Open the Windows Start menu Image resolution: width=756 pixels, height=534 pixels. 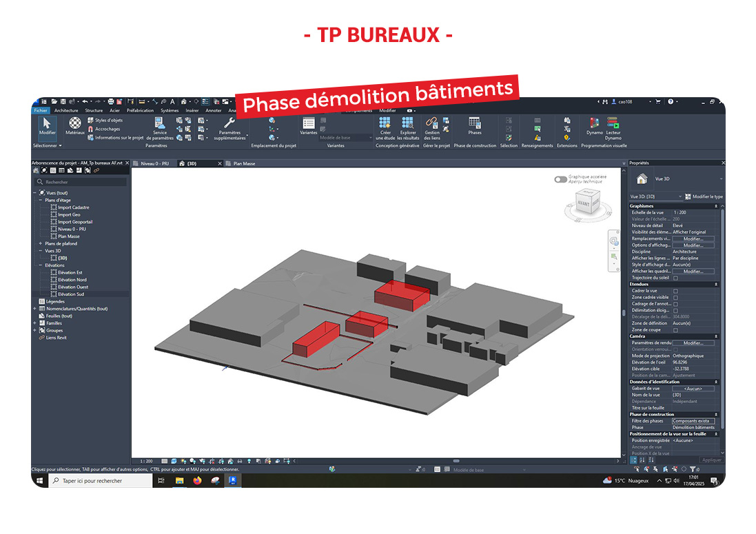coord(40,480)
